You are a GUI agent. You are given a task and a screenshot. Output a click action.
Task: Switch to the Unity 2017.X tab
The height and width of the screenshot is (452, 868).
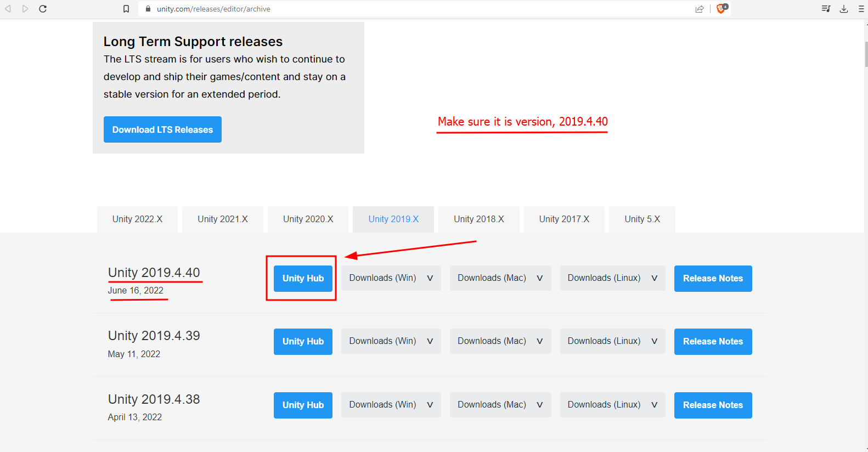pos(564,219)
